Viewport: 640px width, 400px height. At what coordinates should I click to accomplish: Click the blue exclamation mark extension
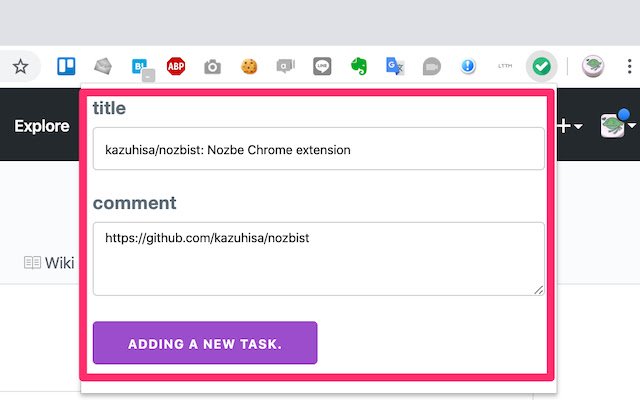(x=468, y=66)
